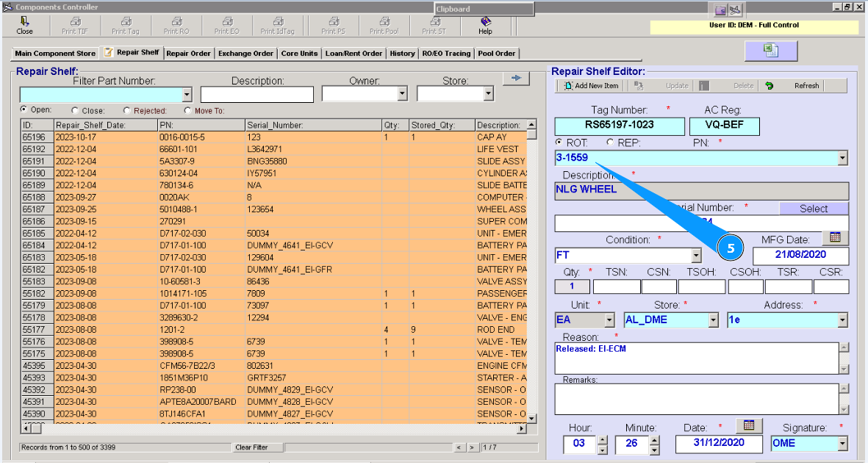This screenshot has height=465, width=868.
Task: Select the Close radio button
Action: pyautogui.click(x=76, y=111)
